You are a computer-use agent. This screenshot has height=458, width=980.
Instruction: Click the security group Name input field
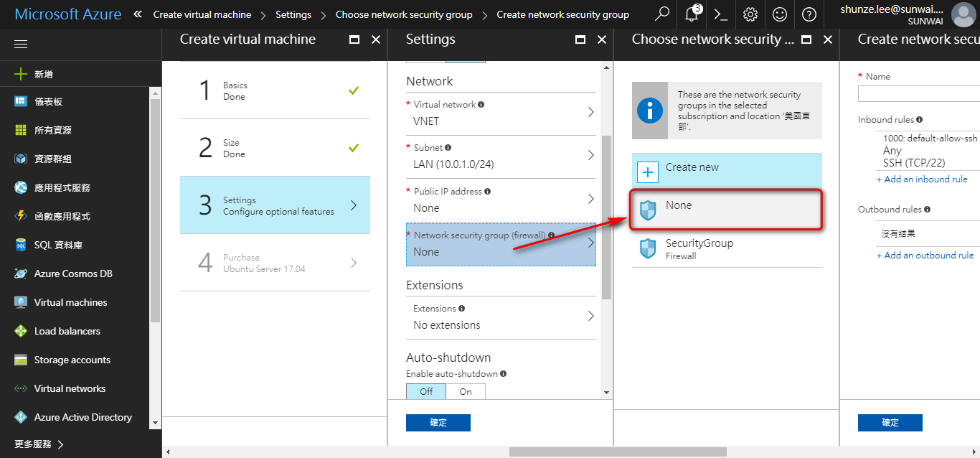pyautogui.click(x=919, y=93)
